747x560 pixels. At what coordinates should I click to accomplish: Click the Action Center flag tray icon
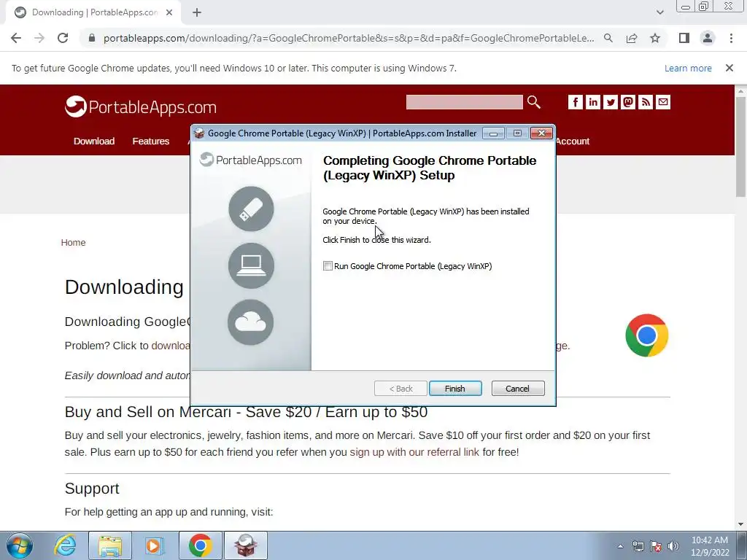click(656, 546)
